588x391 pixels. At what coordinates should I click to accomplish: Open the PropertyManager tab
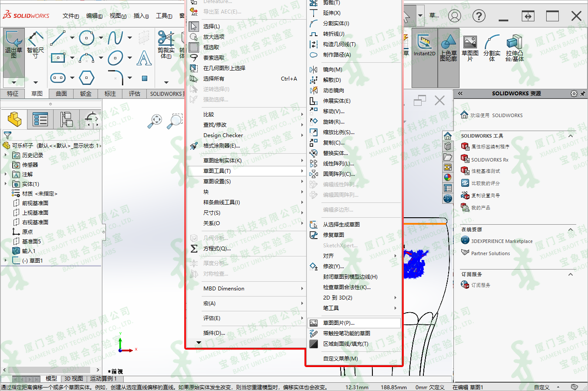click(40, 119)
